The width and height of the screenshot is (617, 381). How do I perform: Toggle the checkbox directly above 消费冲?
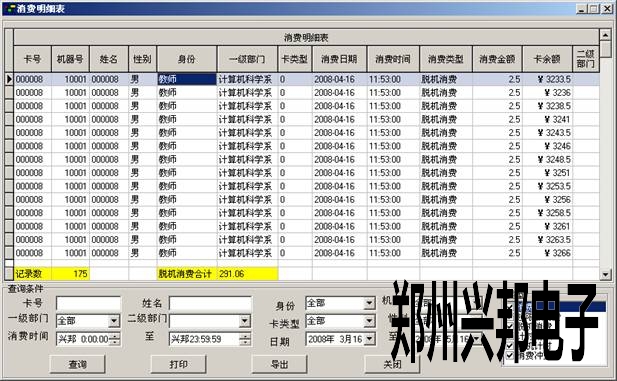[510, 346]
